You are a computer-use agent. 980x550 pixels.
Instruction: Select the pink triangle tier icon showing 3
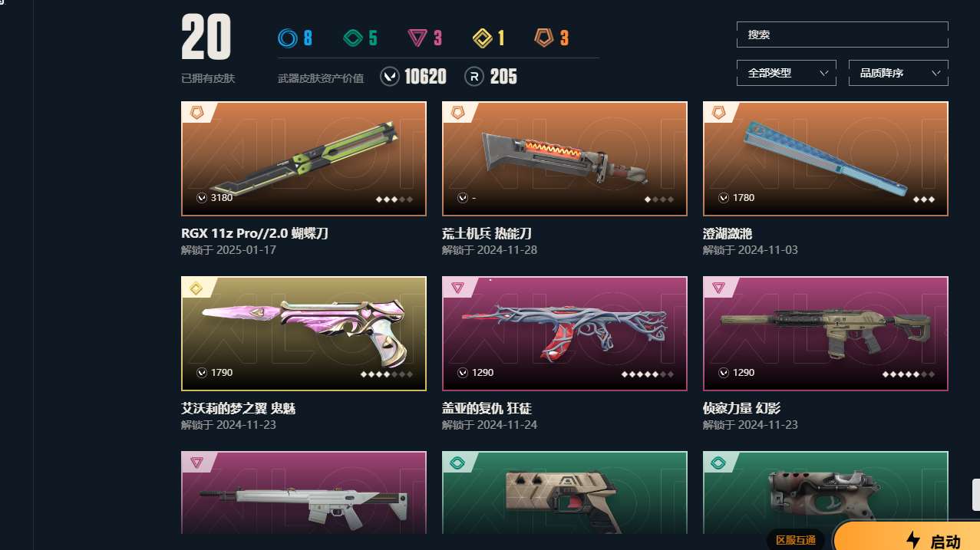(417, 38)
